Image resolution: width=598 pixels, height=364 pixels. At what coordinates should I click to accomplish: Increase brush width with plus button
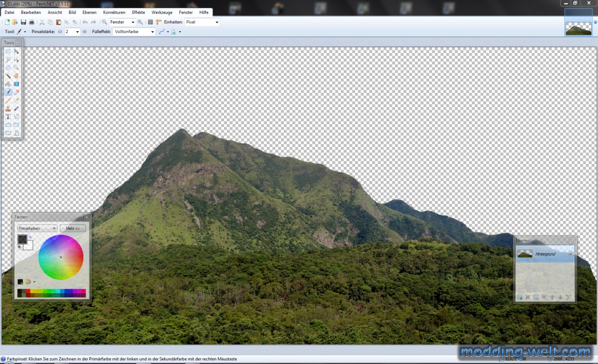[x=84, y=32]
